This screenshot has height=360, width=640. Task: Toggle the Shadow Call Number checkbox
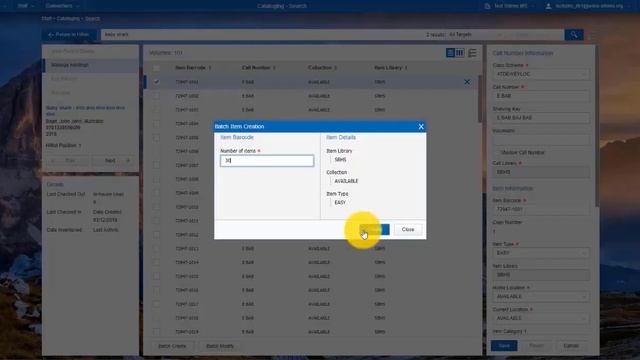click(496, 152)
